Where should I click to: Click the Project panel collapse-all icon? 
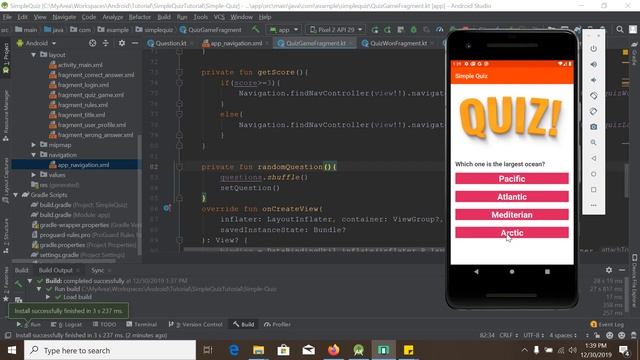pos(106,43)
